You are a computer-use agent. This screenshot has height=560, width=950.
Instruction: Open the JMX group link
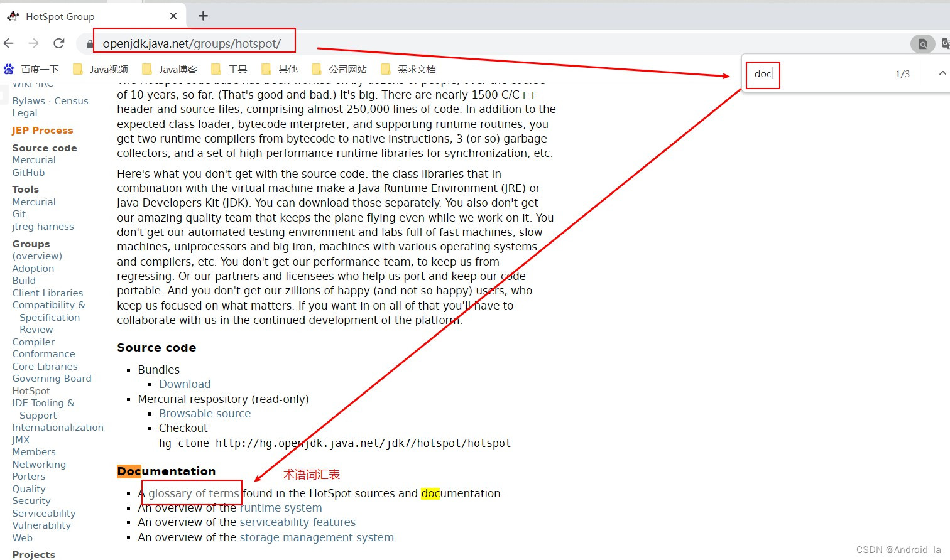[21, 440]
